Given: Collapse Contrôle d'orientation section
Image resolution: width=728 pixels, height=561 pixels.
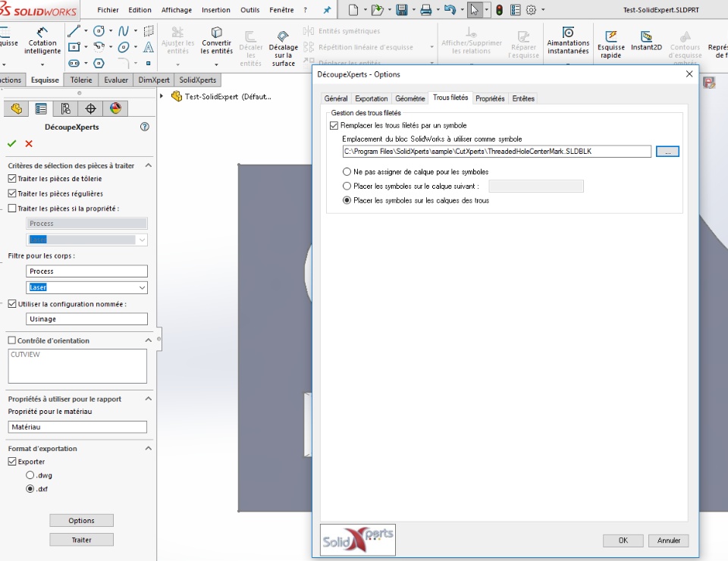Looking at the screenshot, I should point(148,340).
